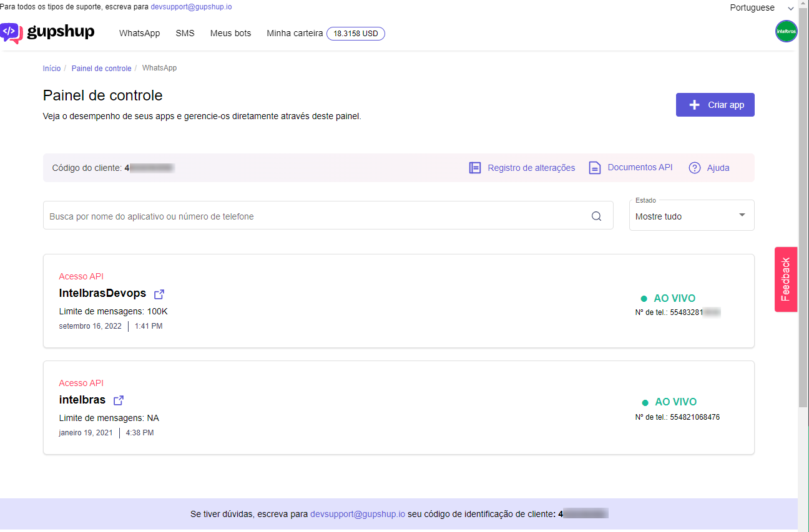The width and height of the screenshot is (809, 532).
Task: Click the setembro 16, 2022 date
Action: [91, 326]
